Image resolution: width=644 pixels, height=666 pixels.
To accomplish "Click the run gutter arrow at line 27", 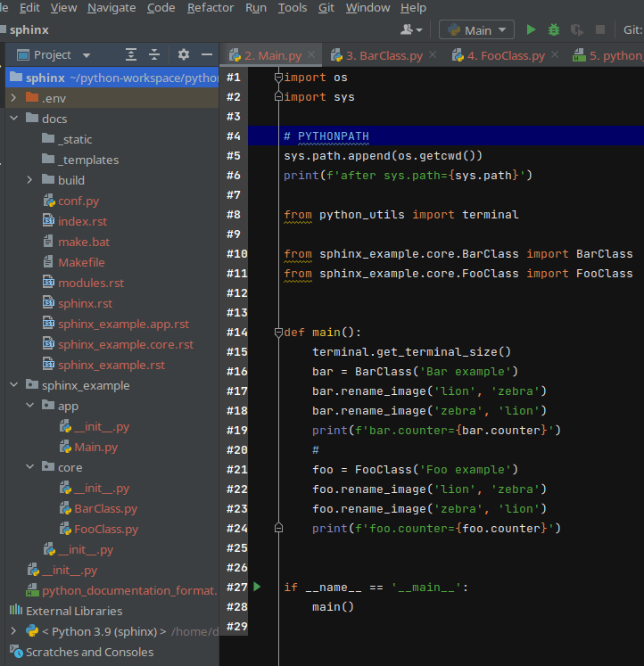I will [x=257, y=587].
